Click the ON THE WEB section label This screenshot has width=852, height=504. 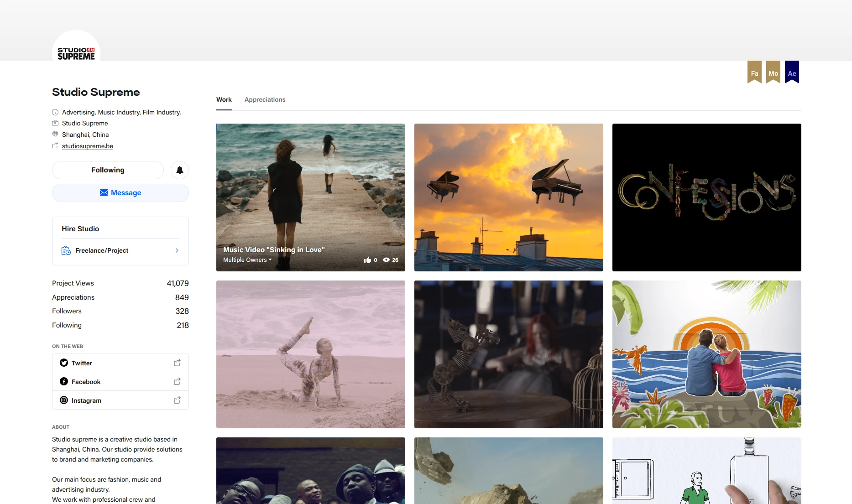tap(68, 346)
